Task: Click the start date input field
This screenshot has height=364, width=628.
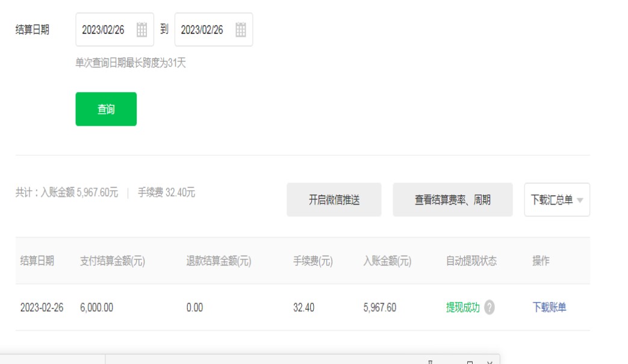Action: pyautogui.click(x=104, y=29)
